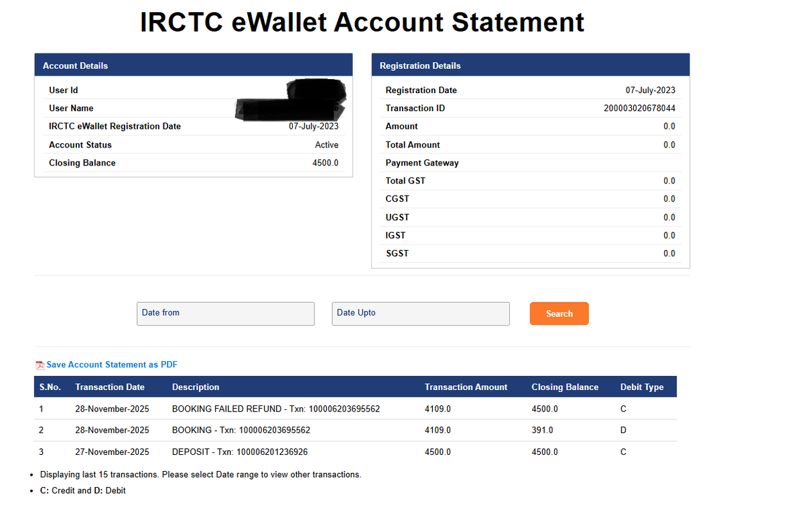
Task: Open Save Account Statement as PDF link
Action: click(x=112, y=364)
